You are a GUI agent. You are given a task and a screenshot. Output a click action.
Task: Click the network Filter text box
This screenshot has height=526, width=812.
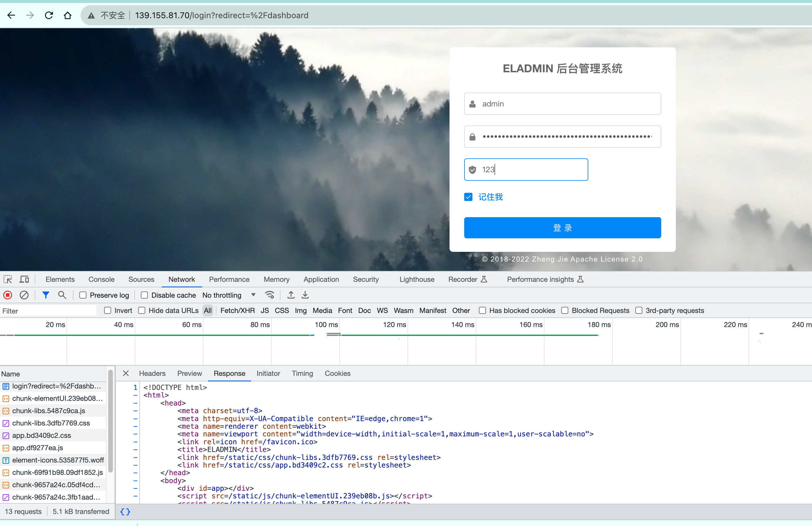tap(49, 311)
